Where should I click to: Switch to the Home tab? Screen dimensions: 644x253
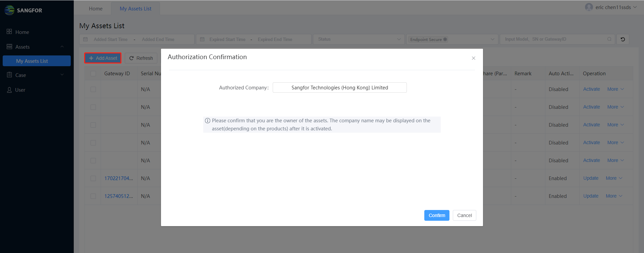point(96,9)
